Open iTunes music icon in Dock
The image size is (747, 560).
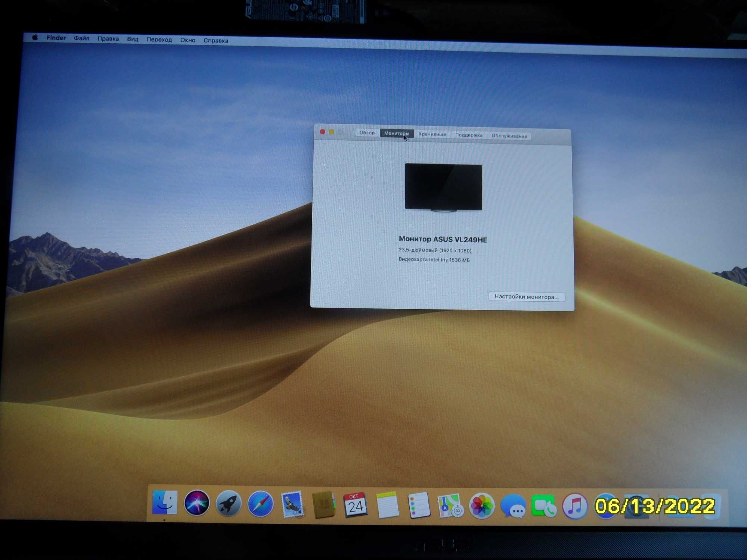(x=575, y=507)
